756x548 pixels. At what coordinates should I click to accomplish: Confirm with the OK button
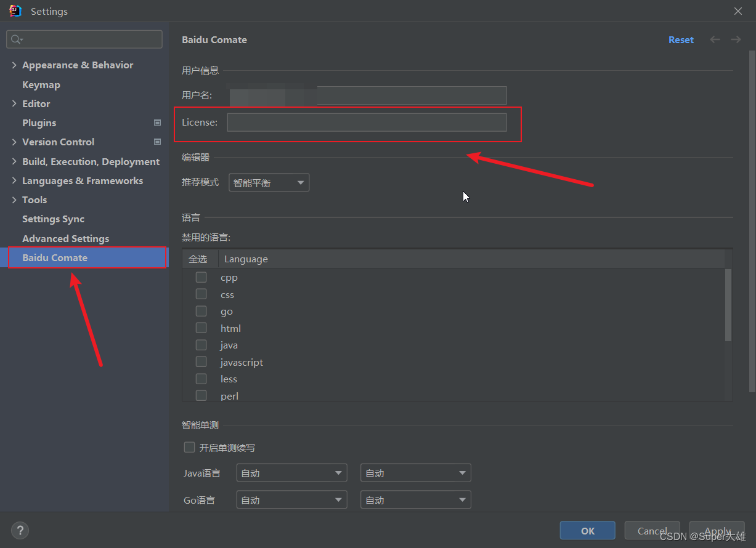[x=588, y=531]
